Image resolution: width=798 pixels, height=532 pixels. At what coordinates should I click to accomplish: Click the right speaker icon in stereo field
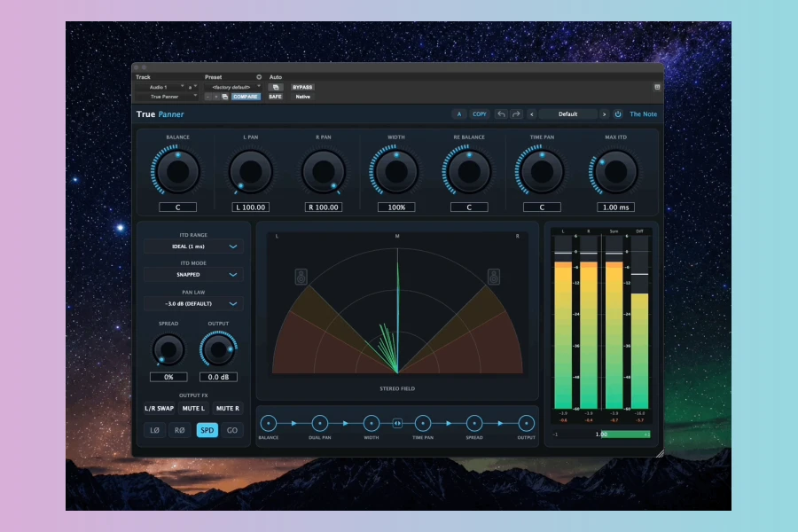[x=494, y=277]
